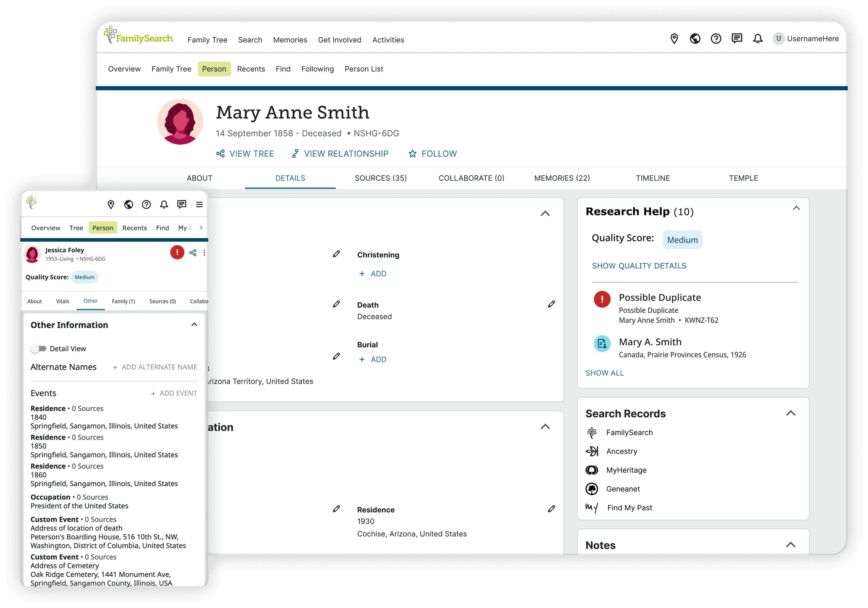Click Mary Anne Smith's portrait avatar
This screenshot has height=608, width=868.
(x=180, y=122)
